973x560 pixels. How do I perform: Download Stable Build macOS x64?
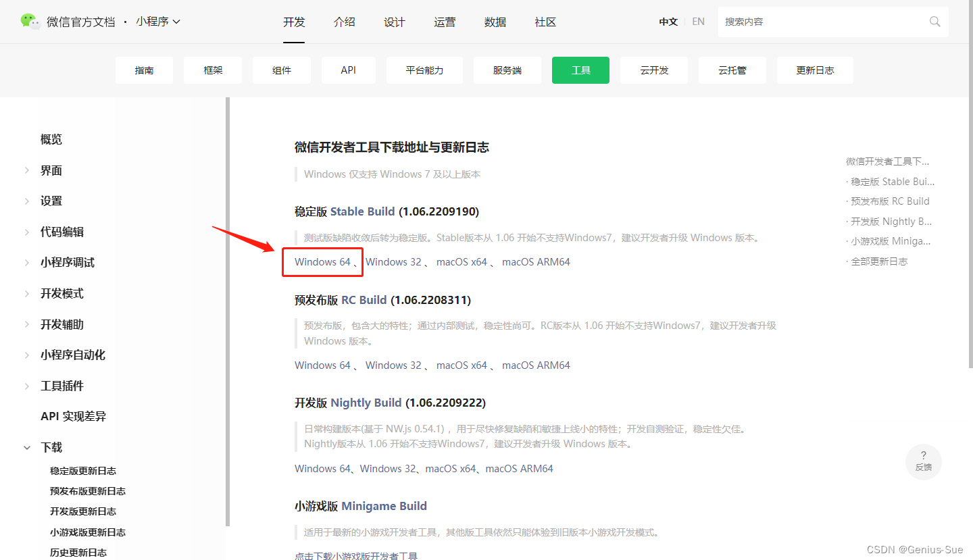(x=461, y=262)
